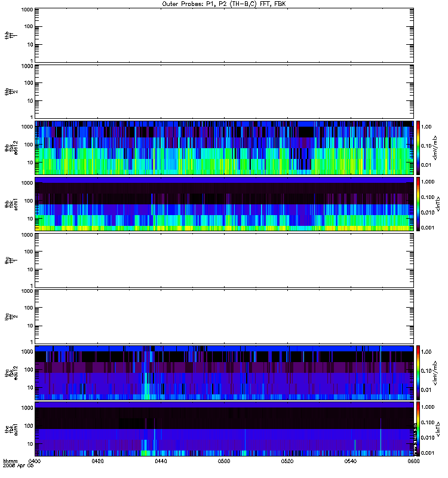
Task: Click the '1.00' value on thb edc12 colorbar
Action: click(426, 127)
